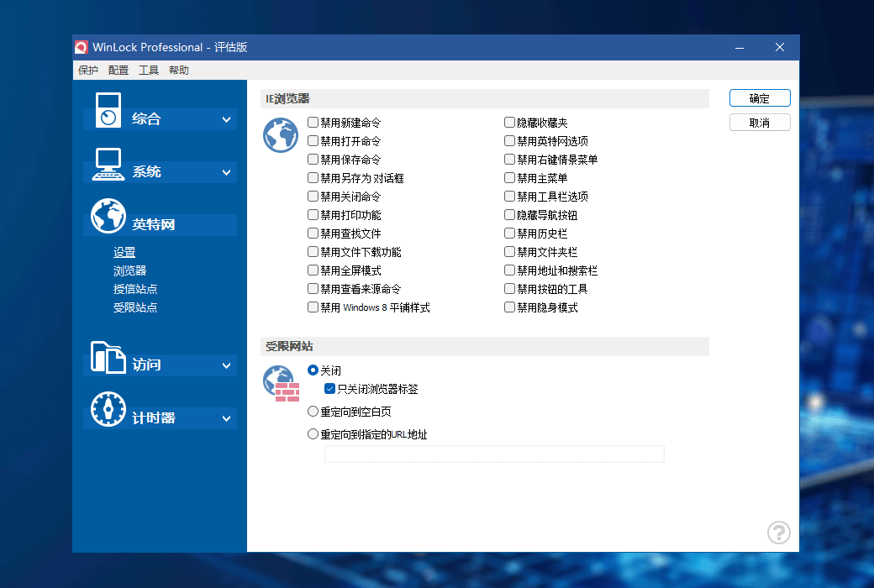Click the 英特网 globe icon in sidebar

click(108, 216)
